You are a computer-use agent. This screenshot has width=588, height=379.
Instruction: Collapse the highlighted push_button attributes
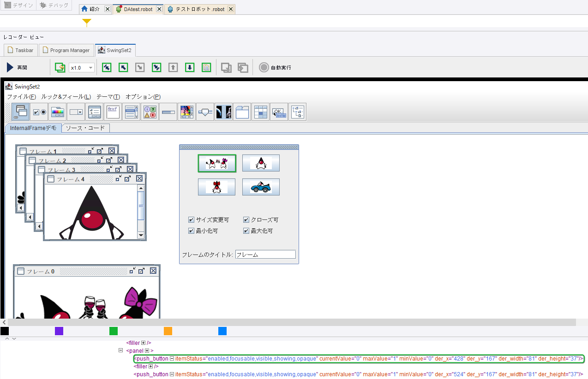[172, 359]
